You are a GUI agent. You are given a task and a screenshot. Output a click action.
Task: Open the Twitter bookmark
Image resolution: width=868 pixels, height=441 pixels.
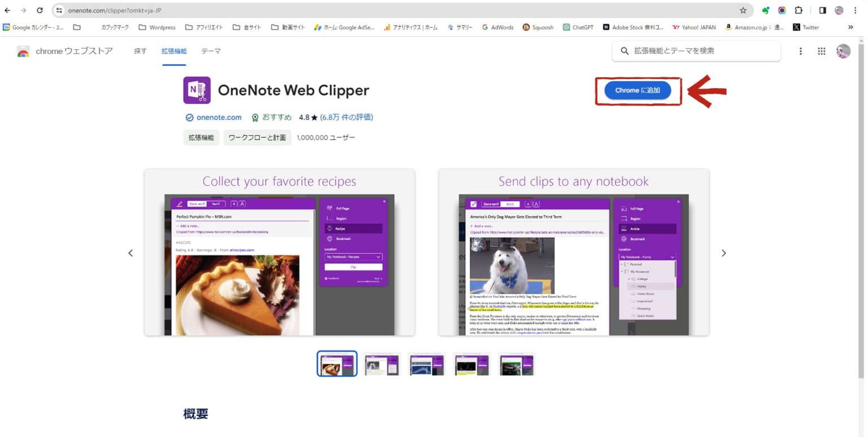pos(805,27)
